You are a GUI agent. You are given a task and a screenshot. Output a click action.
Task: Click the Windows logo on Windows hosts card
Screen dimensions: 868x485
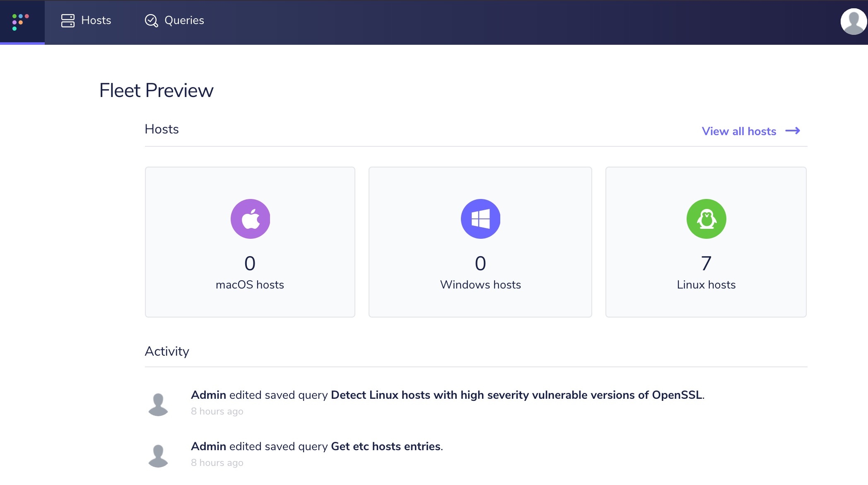(480, 218)
